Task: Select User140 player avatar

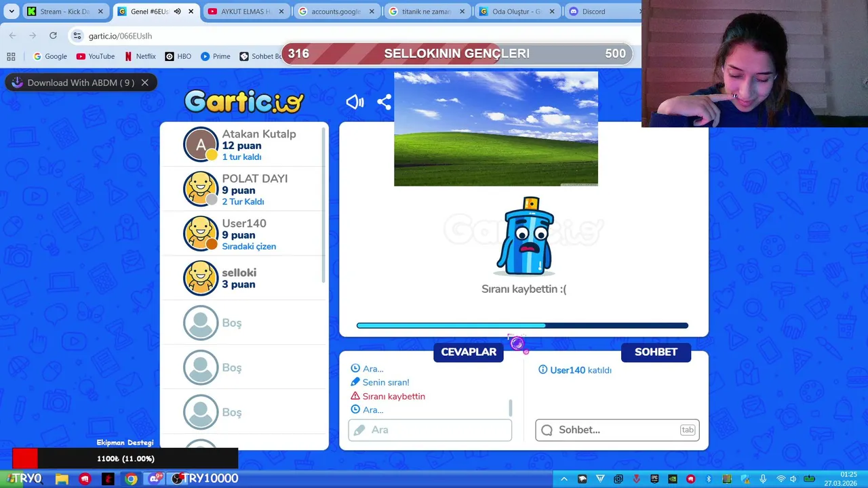Action: tap(201, 233)
